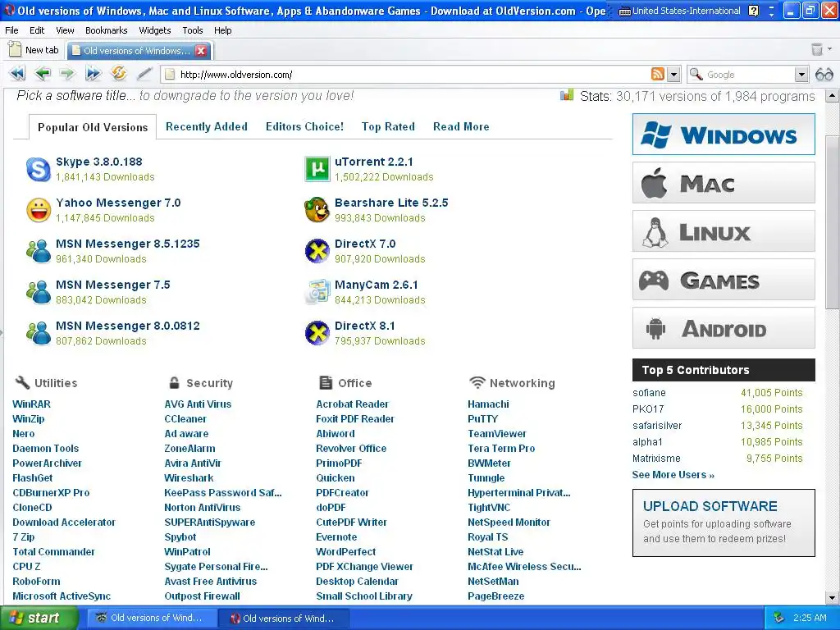
Task: Click the Google search field
Action: 749,75
